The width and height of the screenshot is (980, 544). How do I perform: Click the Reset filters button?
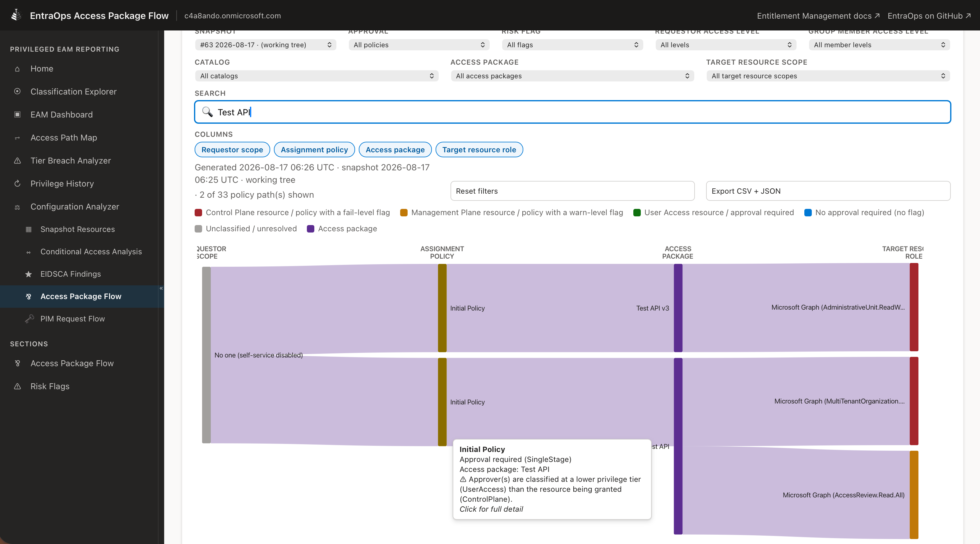coord(572,191)
